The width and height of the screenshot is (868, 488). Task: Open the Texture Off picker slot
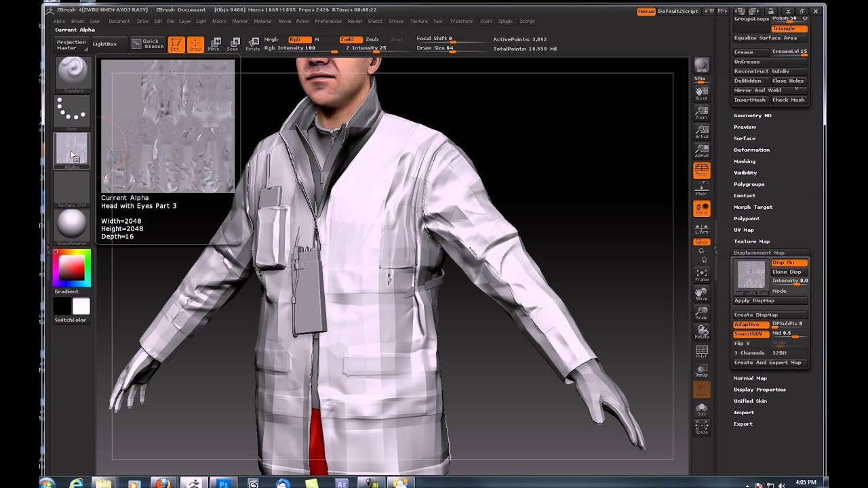[x=72, y=188]
